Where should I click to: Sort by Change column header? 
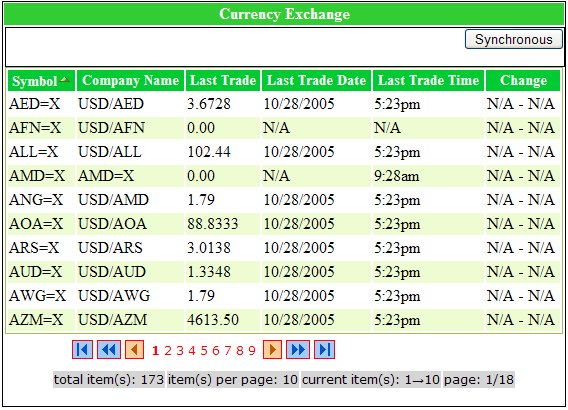tap(523, 80)
